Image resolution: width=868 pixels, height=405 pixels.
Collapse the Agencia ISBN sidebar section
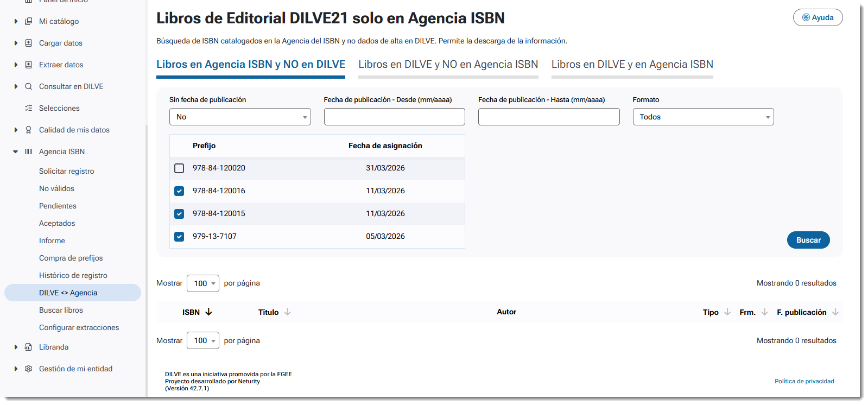click(x=15, y=151)
